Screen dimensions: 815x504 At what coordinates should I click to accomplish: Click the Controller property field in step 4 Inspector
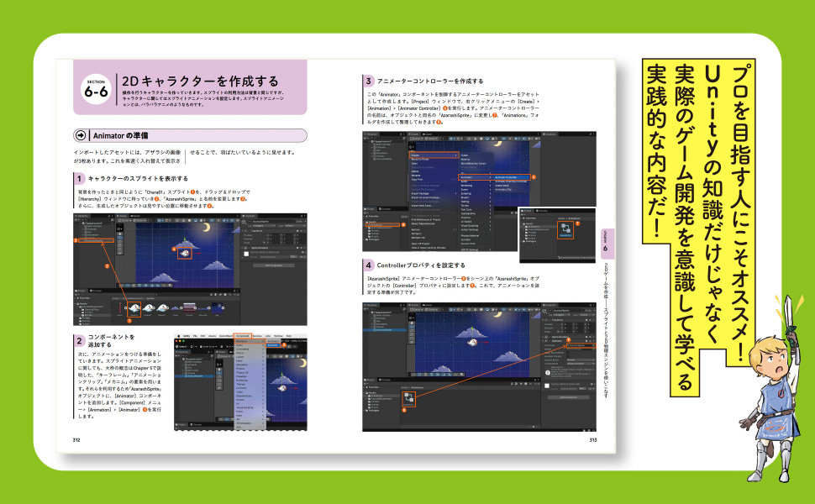coord(577,345)
